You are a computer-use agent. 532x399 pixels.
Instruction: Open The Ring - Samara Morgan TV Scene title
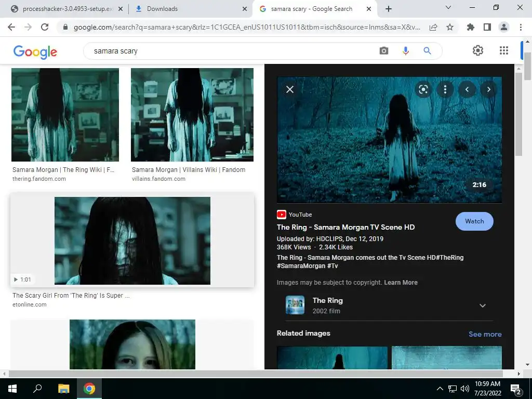click(345, 227)
